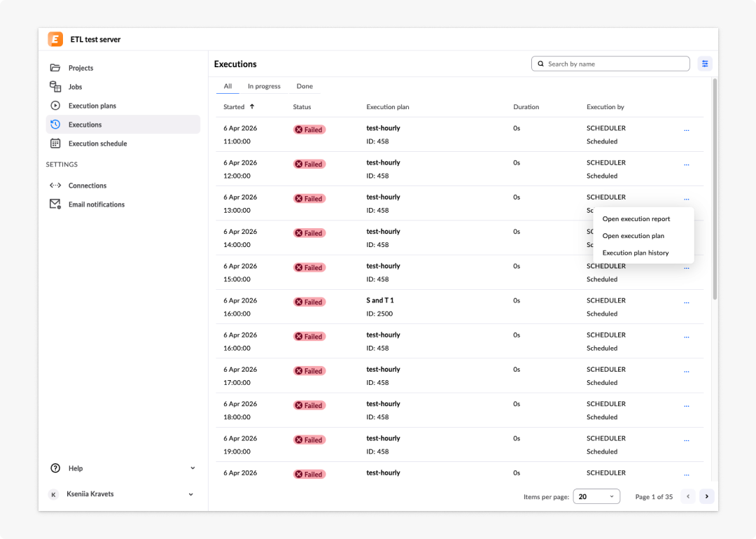Go to next page of executions

pos(707,496)
